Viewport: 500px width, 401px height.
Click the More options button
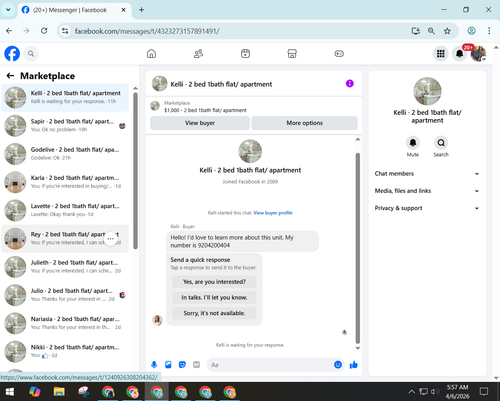(304, 123)
